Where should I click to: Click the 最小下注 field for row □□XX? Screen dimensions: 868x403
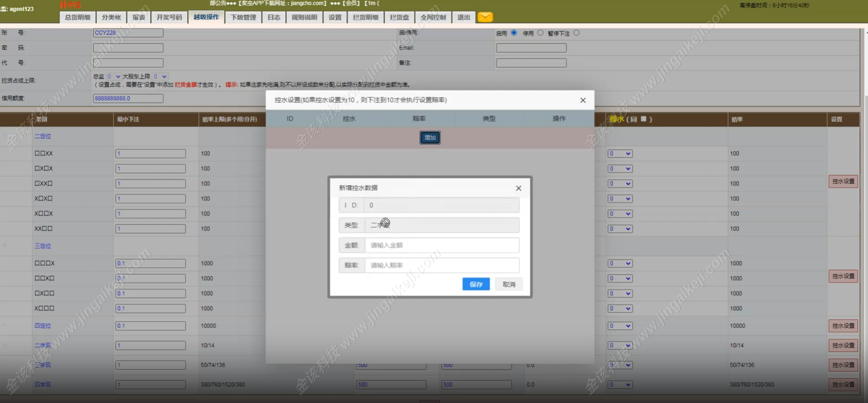pyautogui.click(x=151, y=154)
